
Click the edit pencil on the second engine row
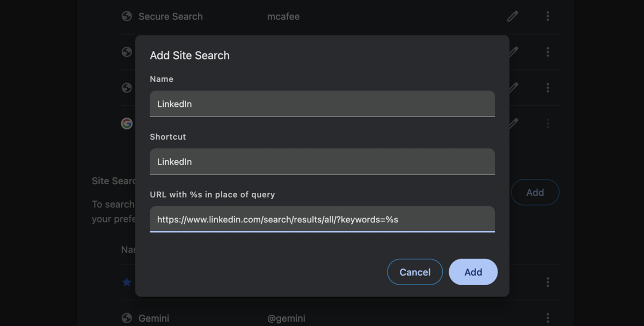click(x=512, y=52)
